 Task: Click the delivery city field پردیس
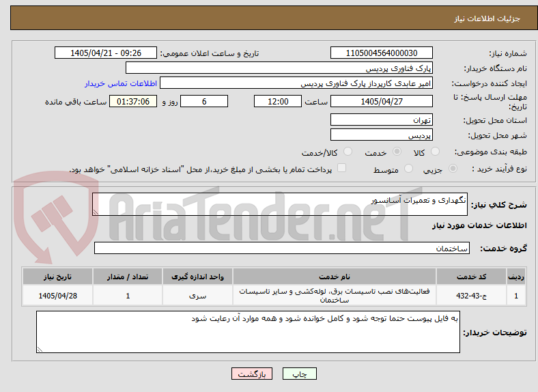coord(382,135)
